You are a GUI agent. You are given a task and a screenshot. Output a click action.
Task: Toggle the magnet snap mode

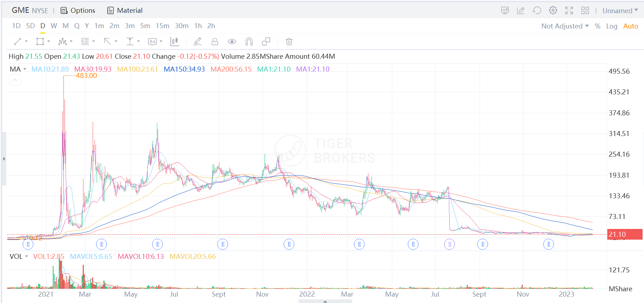click(x=249, y=42)
